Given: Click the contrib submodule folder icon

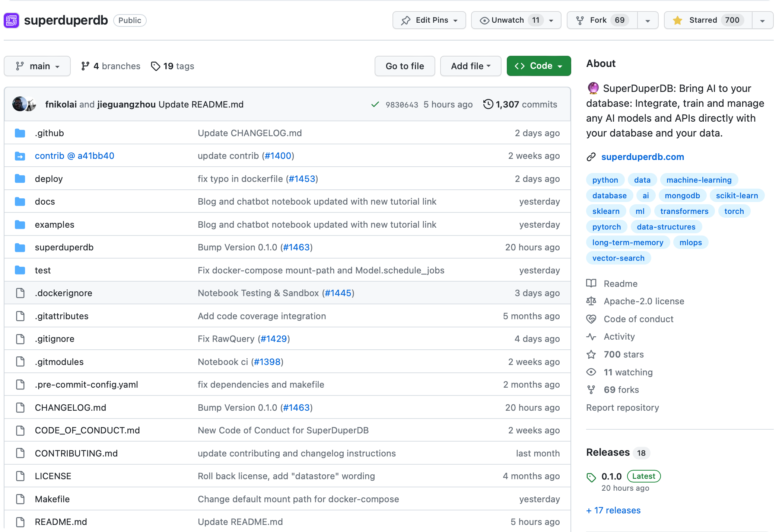Looking at the screenshot, I should [20, 156].
